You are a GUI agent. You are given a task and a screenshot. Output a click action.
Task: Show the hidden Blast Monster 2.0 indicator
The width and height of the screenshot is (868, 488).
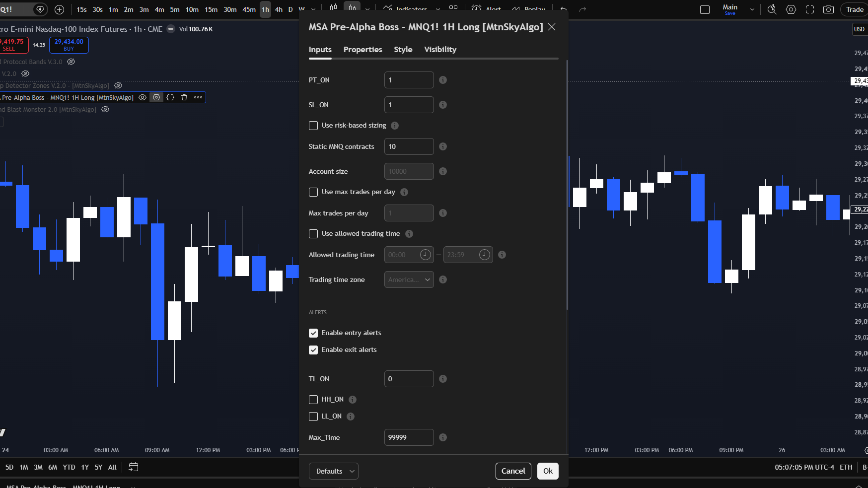coord(105,109)
